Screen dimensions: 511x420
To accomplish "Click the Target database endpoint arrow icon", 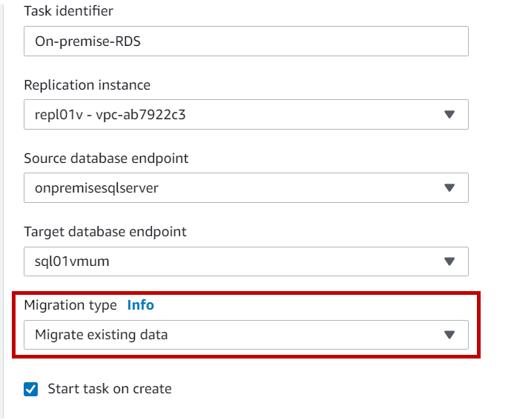I will [x=449, y=261].
